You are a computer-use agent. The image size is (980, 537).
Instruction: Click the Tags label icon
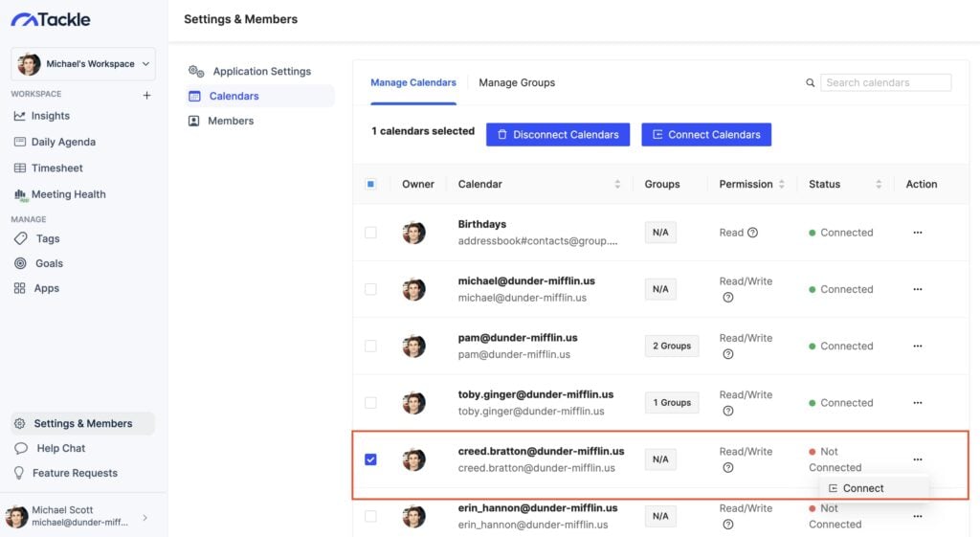point(21,238)
